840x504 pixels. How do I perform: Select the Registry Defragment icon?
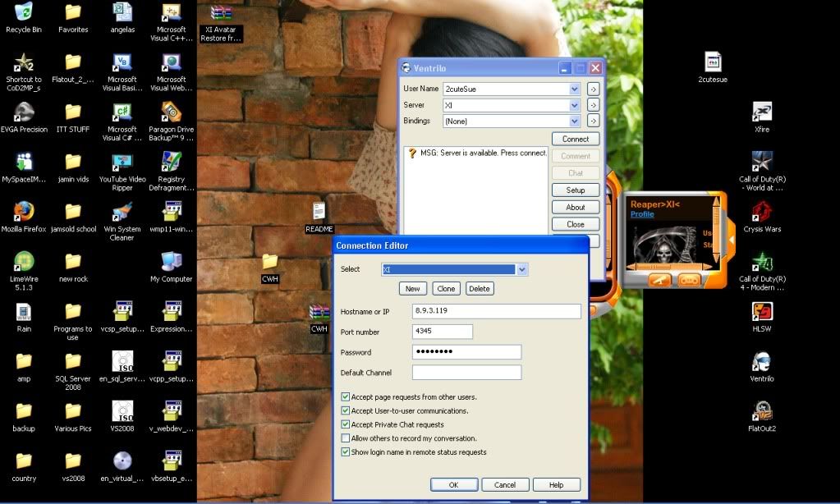(172, 172)
